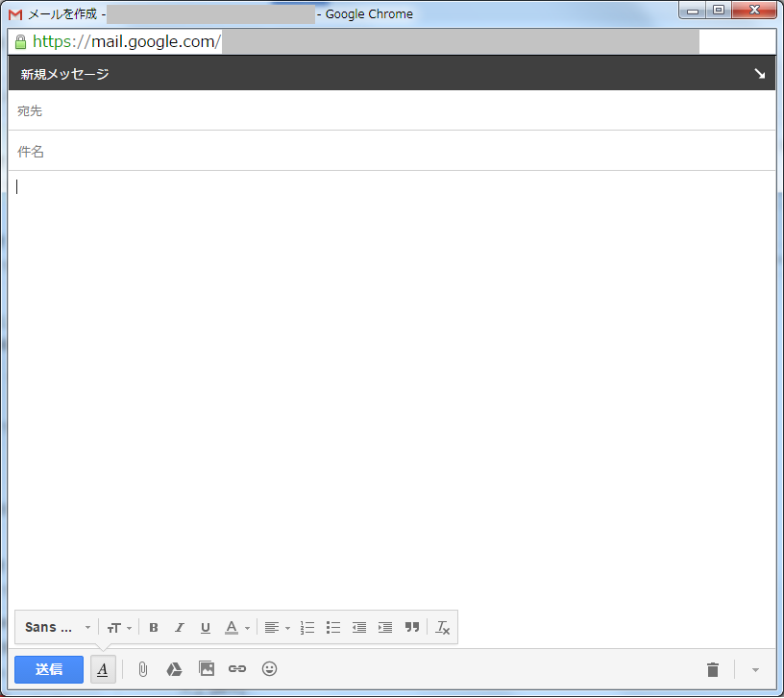Viewport: 784px width, 698px height.
Task: Toggle italic formatting
Action: click(180, 628)
